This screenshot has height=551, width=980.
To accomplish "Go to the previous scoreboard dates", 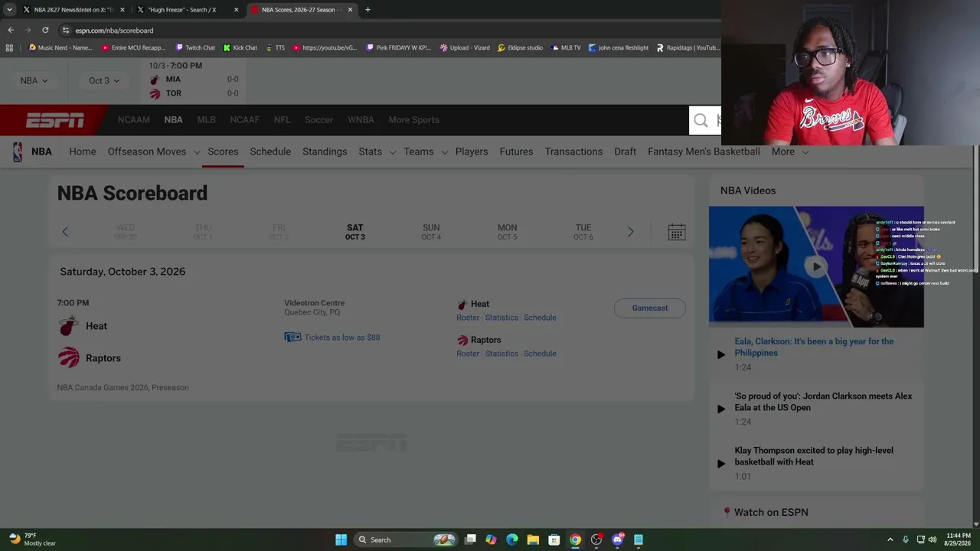I will pyautogui.click(x=65, y=232).
